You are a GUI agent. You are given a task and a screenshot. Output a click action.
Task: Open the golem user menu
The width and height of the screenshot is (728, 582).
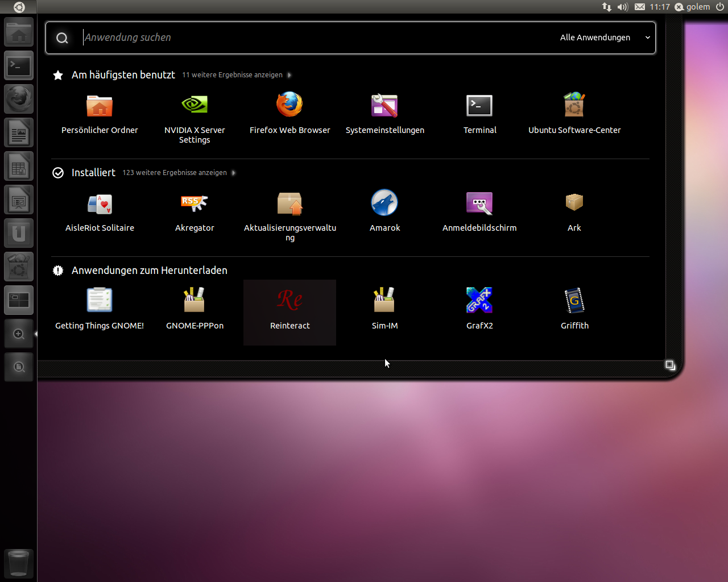[x=692, y=7]
